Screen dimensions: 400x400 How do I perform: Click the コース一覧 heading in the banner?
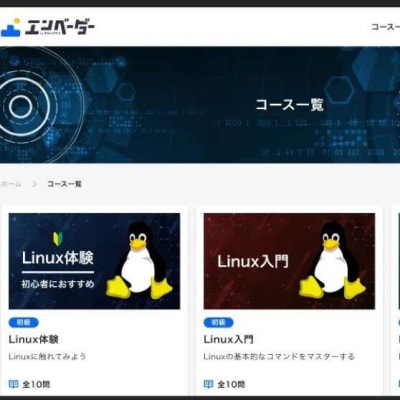tap(290, 105)
